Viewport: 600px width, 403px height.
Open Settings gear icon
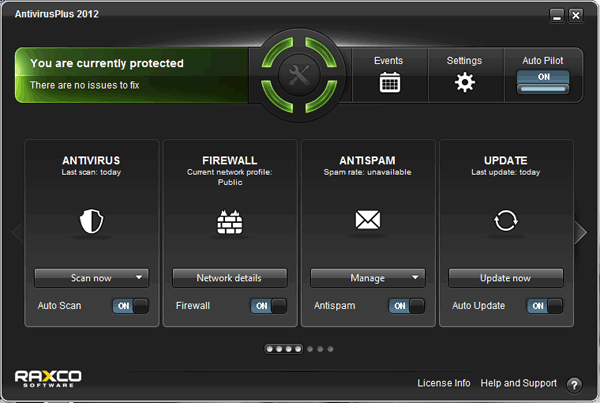(465, 82)
